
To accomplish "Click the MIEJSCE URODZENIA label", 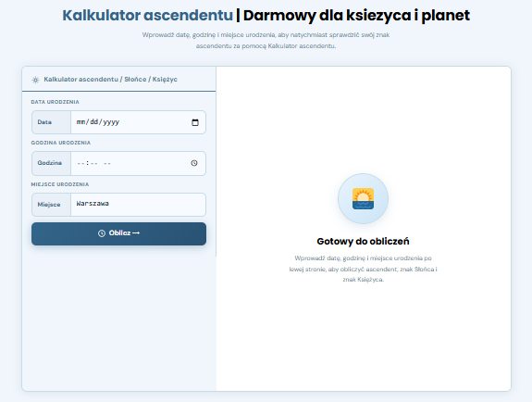I will pyautogui.click(x=60, y=184).
